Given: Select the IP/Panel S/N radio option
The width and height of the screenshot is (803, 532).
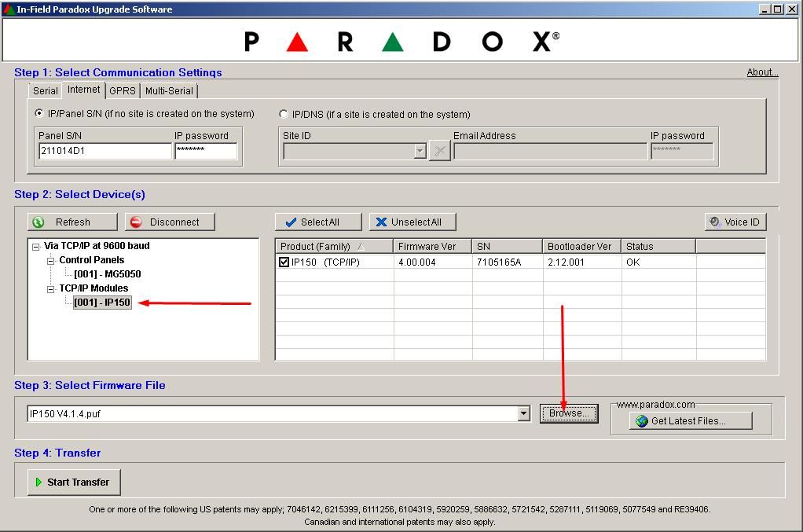Looking at the screenshot, I should coord(39,113).
